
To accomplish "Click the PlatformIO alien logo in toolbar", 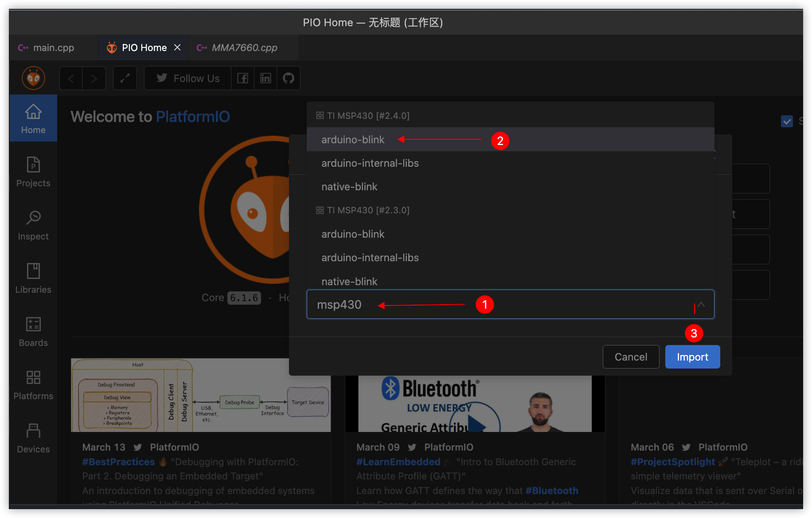I will coord(34,78).
